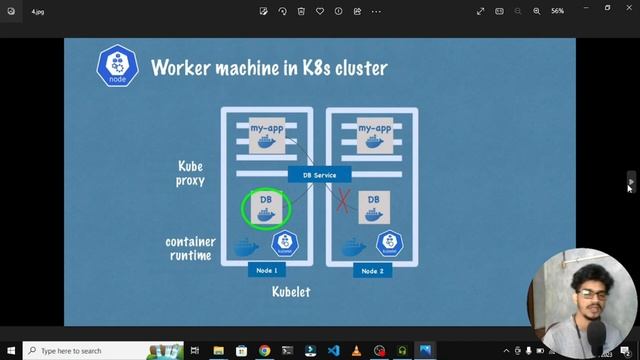This screenshot has width=640, height=360.
Task: Open the Share icon in toolbar
Action: tap(357, 11)
